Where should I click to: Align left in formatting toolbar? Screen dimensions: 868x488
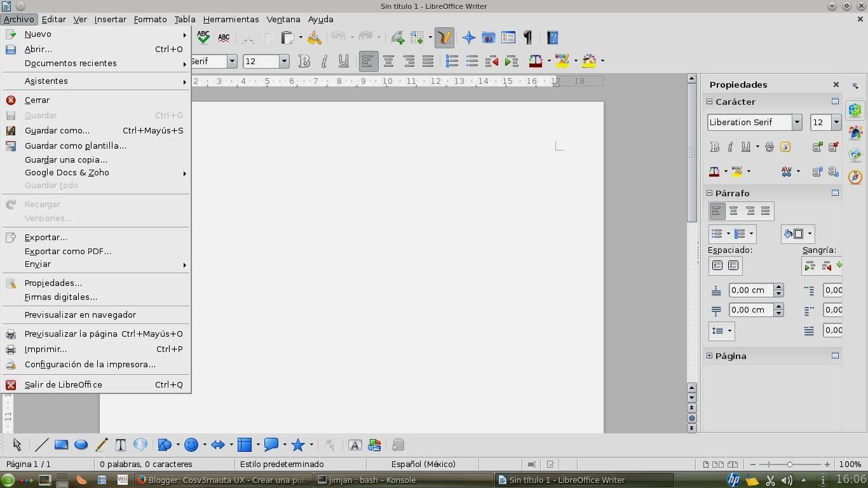tap(369, 61)
